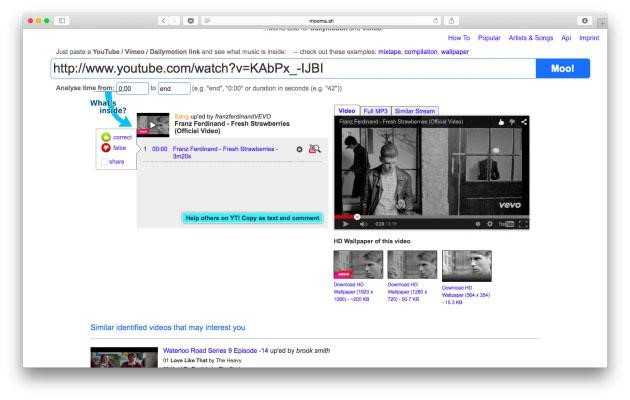The width and height of the screenshot is (630, 400).
Task: Click the red false heart icon
Action: (106, 148)
